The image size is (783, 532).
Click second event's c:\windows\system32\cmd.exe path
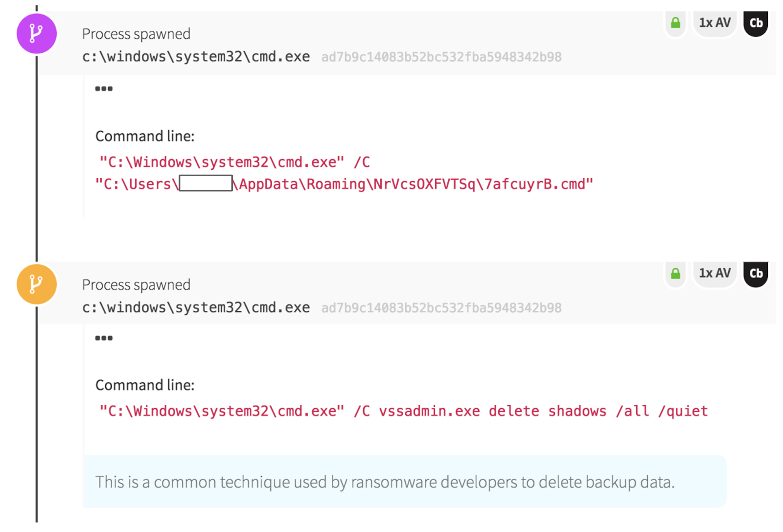click(196, 307)
